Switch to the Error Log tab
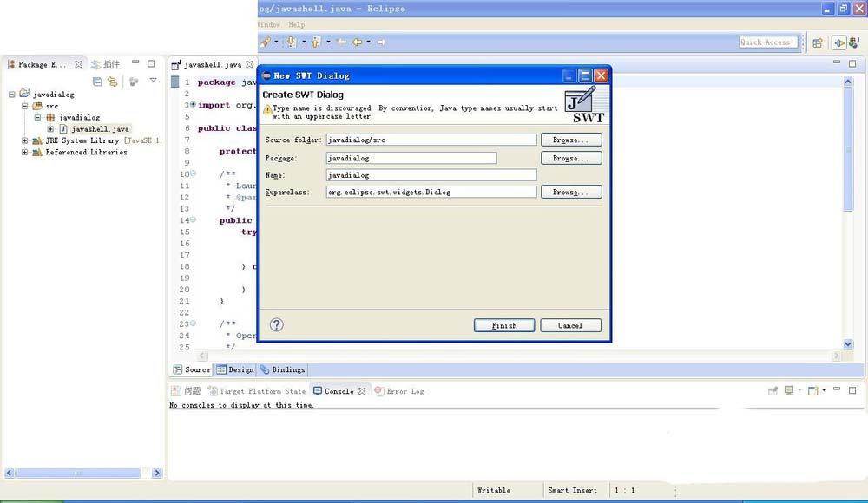 [x=404, y=391]
